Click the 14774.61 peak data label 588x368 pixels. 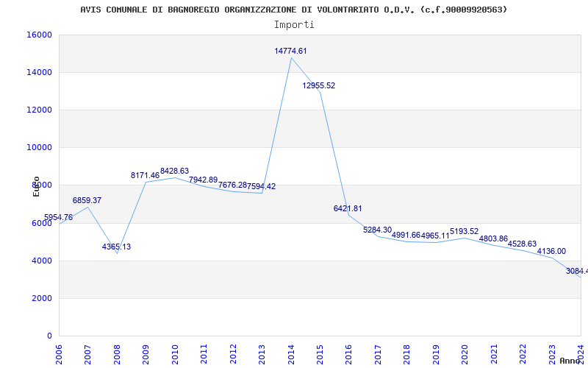[290, 51]
